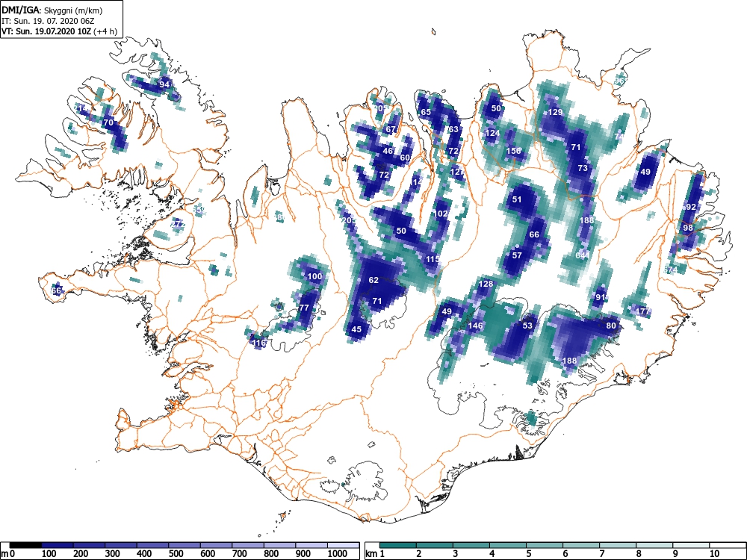
Task: Click the map value '129'
Action: coord(556,112)
